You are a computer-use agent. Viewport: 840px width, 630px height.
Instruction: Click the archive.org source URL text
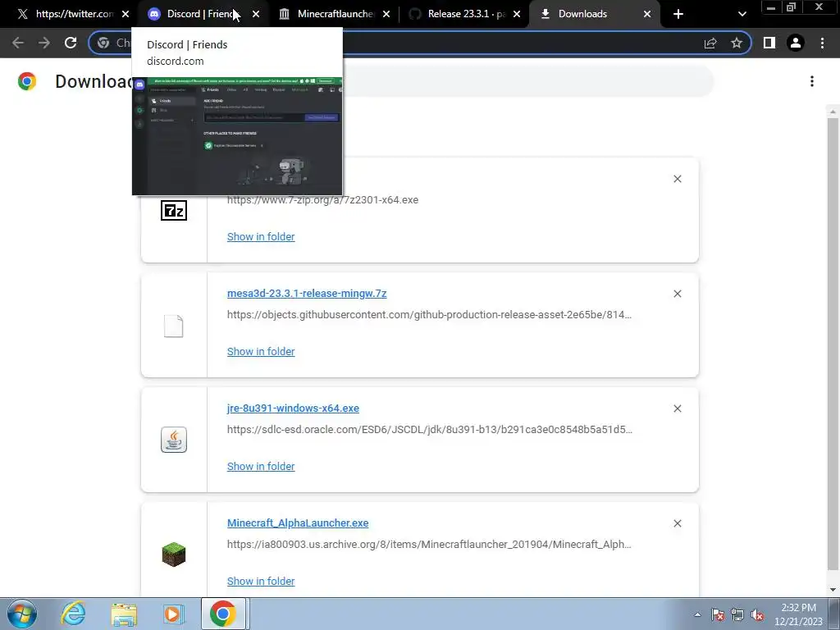click(x=429, y=545)
